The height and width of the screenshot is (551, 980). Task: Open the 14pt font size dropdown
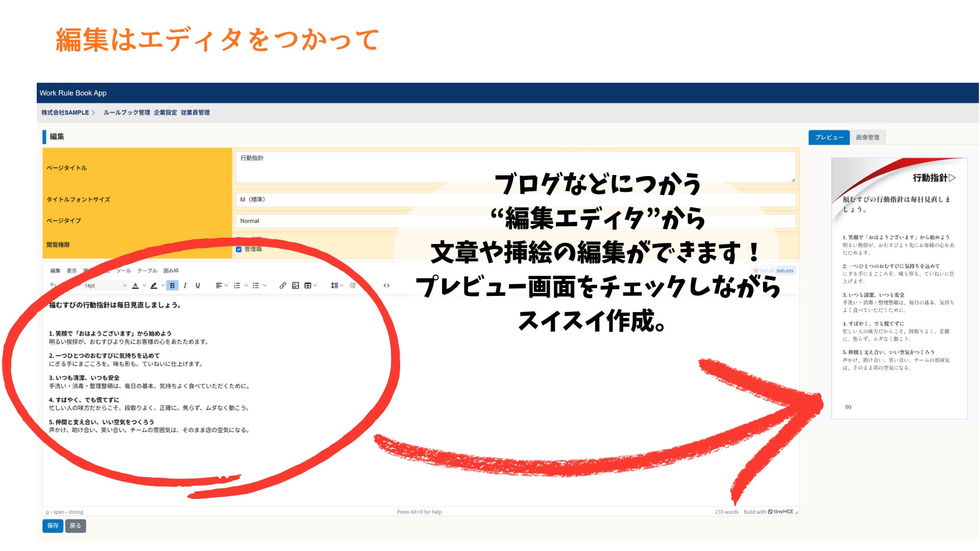click(x=105, y=286)
